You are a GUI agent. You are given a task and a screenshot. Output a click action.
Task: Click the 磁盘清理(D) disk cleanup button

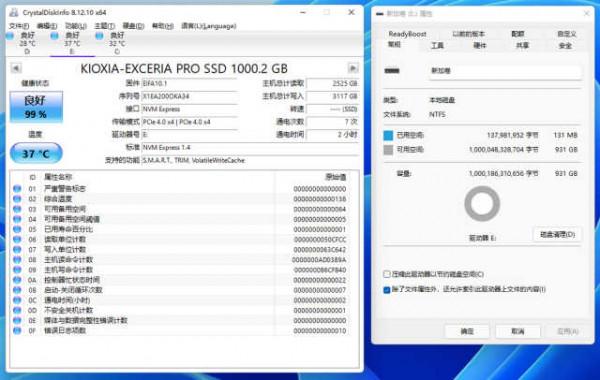[557, 235]
